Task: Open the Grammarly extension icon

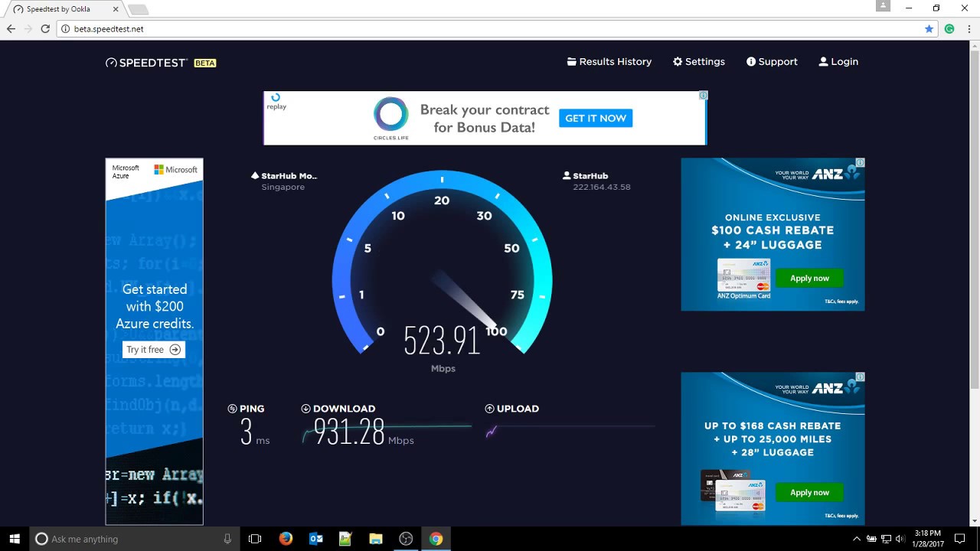Action: click(949, 29)
